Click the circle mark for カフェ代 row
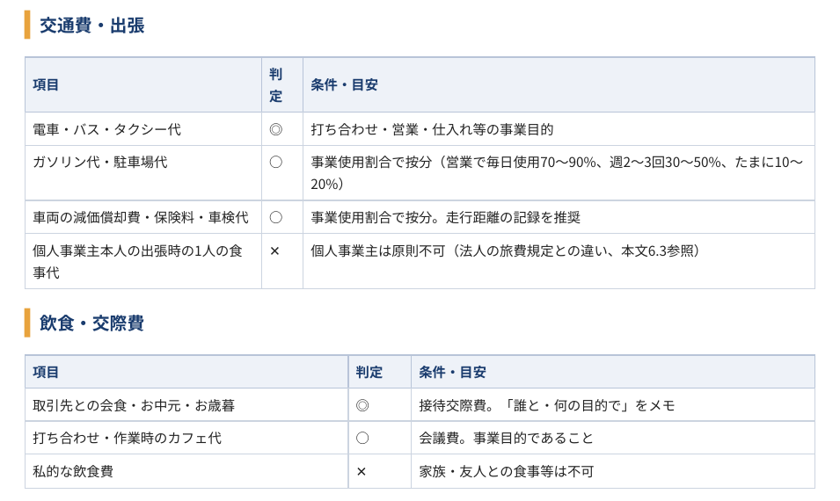The width and height of the screenshot is (840, 501). click(363, 438)
